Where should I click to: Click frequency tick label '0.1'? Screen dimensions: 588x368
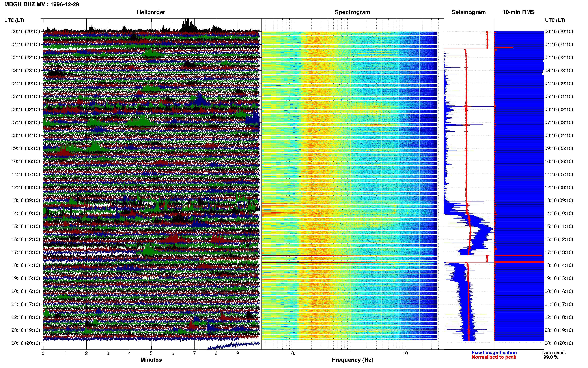[295, 353]
